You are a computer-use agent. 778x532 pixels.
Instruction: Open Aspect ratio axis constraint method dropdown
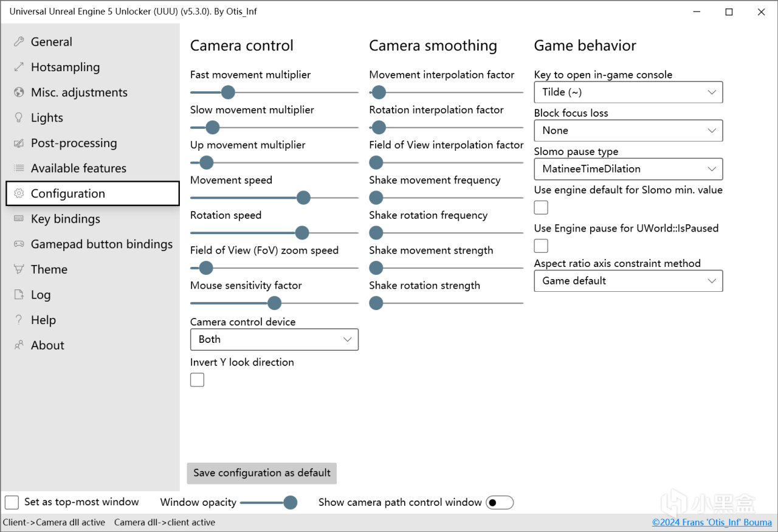(x=628, y=281)
